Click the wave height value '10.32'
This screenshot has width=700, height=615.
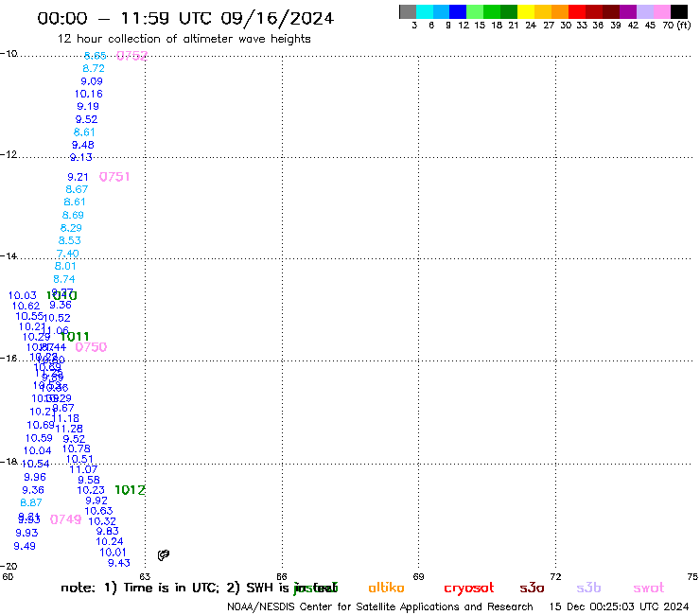pyautogui.click(x=102, y=521)
